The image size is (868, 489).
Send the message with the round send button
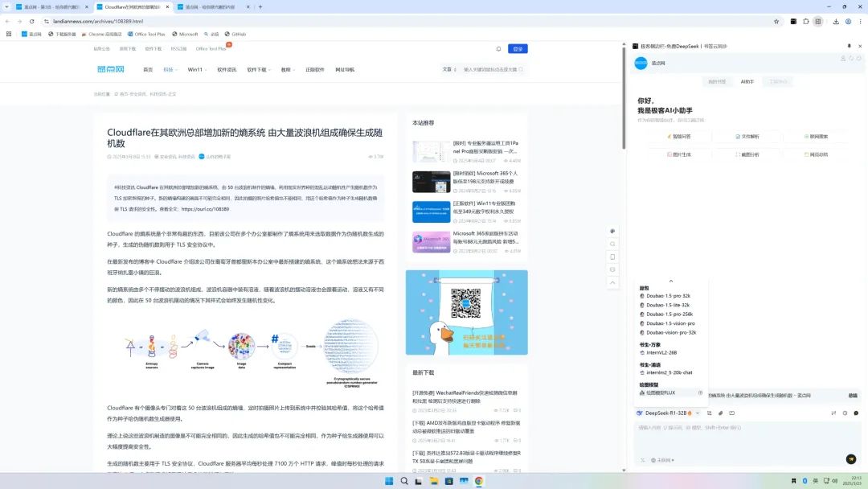[851, 459]
